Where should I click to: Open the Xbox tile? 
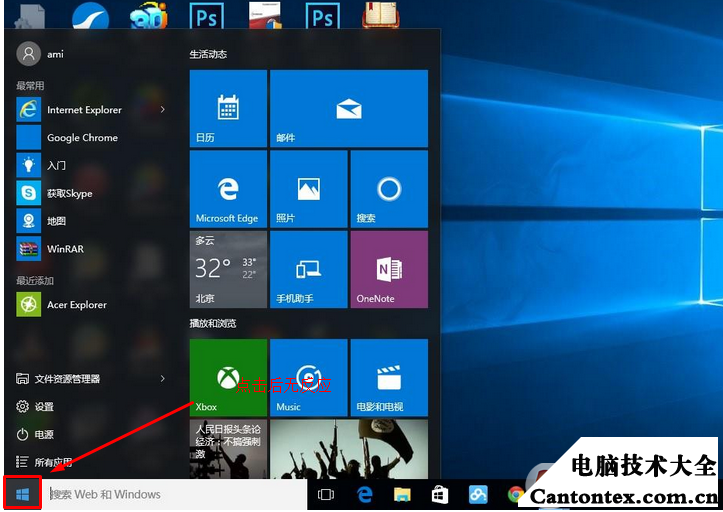[228, 378]
